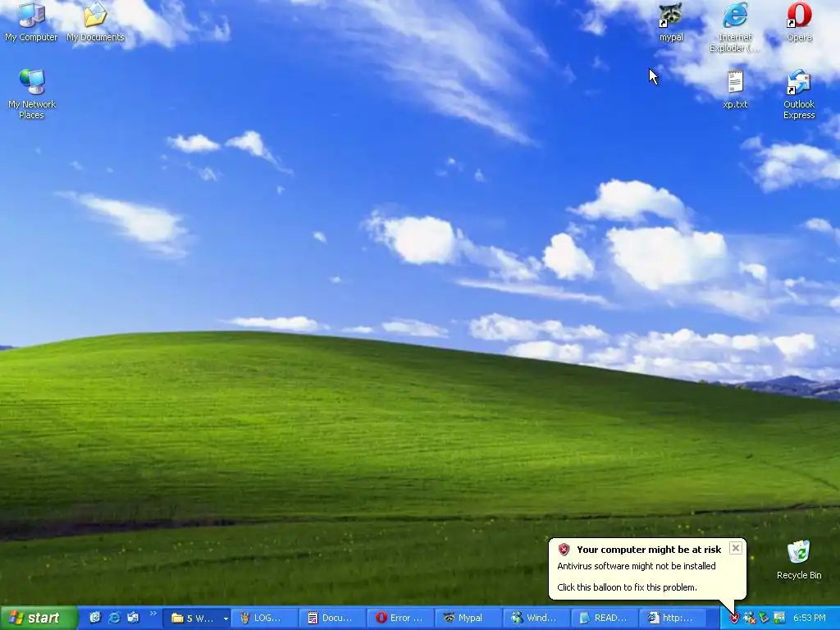
Task: Switch to the Mypal taskbar window
Action: tap(468, 619)
